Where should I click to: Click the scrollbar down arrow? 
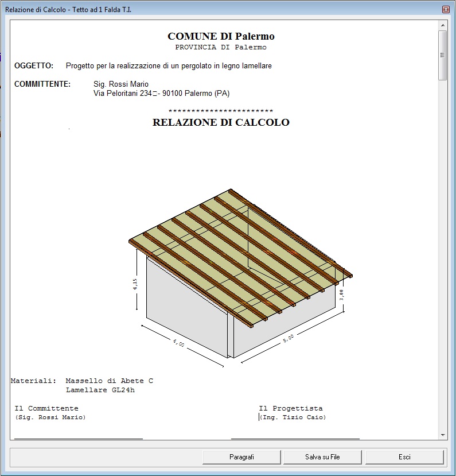click(443, 435)
